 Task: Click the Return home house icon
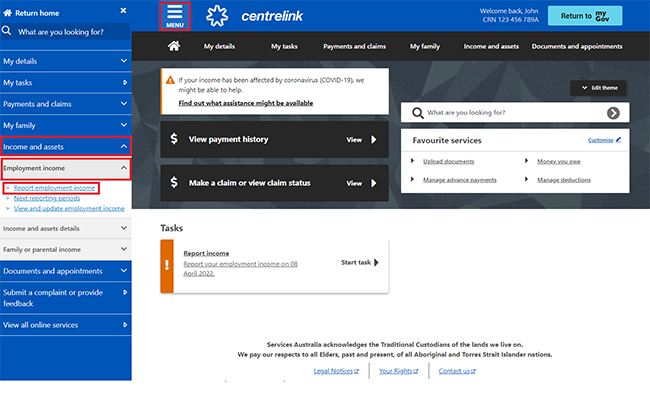tap(7, 13)
